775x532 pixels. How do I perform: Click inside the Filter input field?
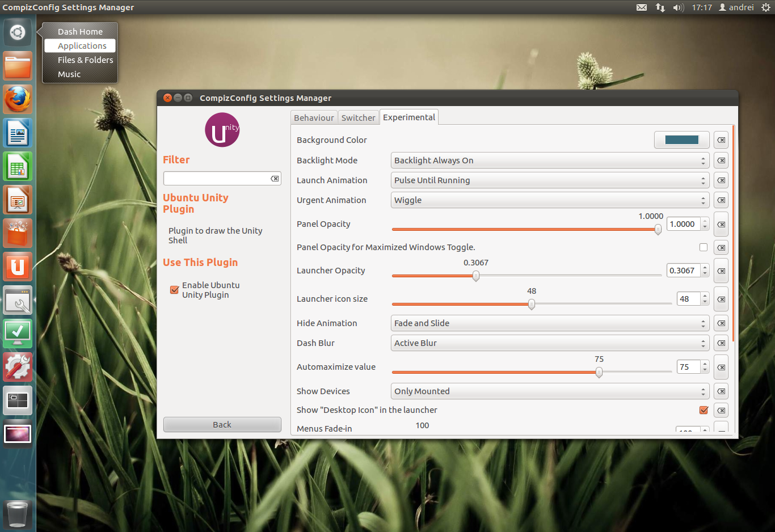point(216,178)
